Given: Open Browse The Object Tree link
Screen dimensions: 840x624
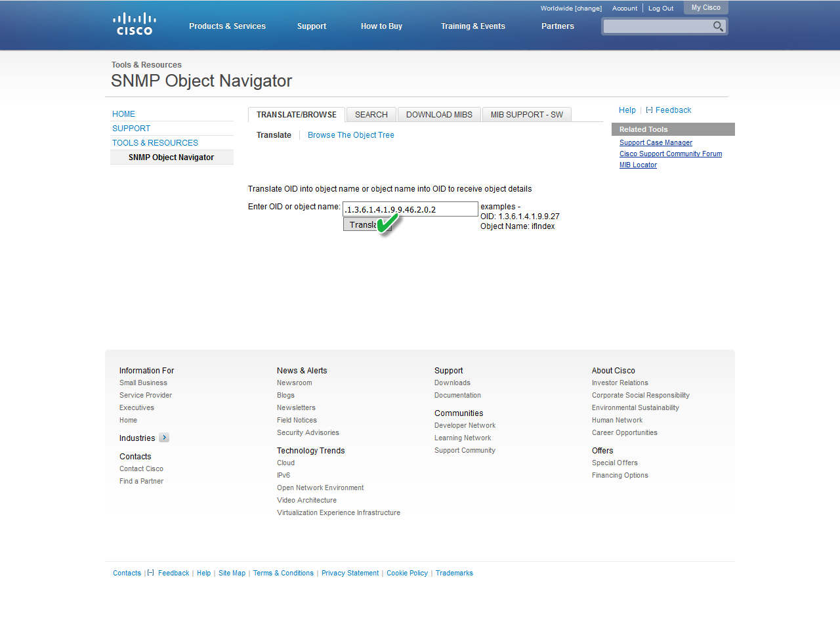Looking at the screenshot, I should tap(350, 135).
